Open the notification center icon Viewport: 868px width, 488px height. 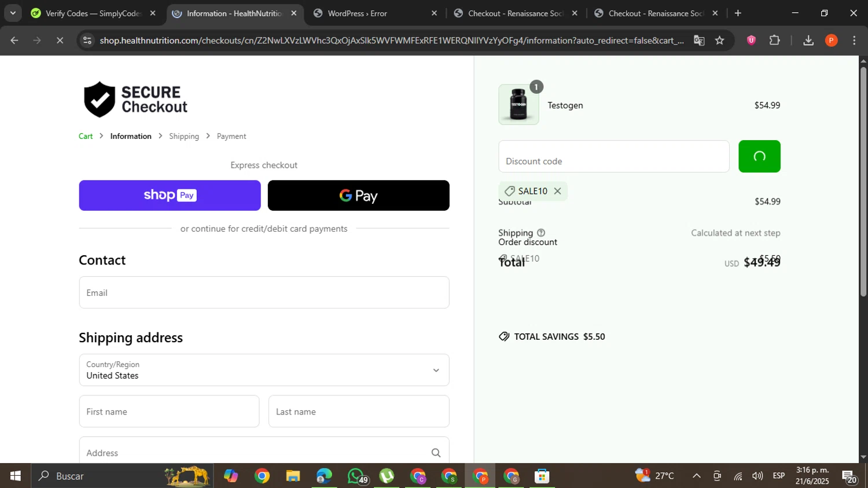pos(849,476)
